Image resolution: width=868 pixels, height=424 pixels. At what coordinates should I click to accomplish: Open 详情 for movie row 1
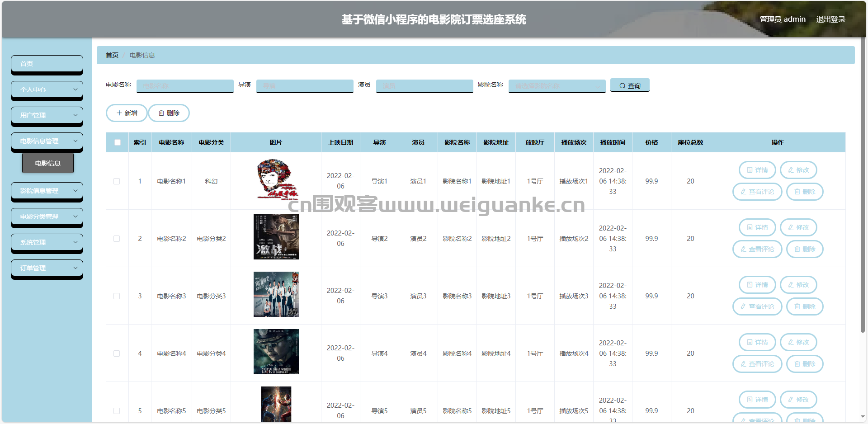[757, 170]
